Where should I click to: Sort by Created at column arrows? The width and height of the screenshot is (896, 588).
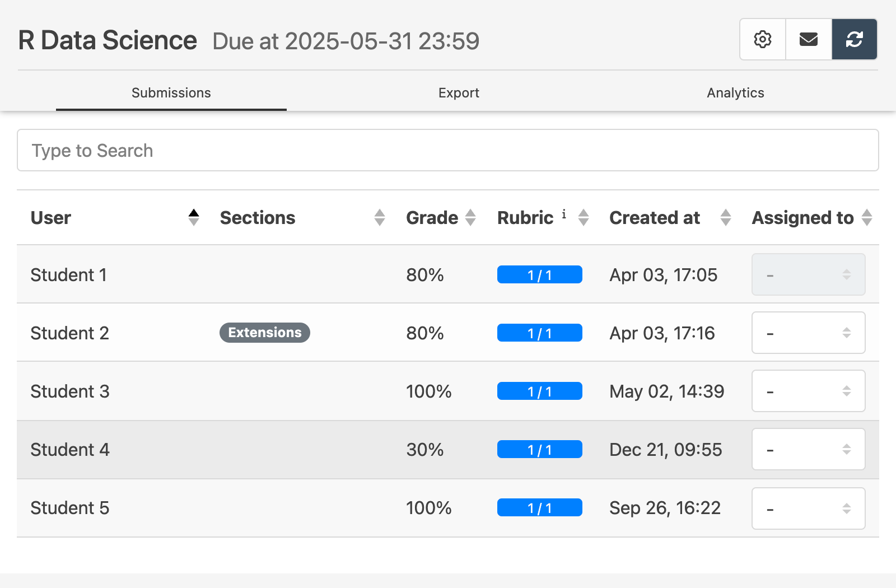pyautogui.click(x=726, y=217)
